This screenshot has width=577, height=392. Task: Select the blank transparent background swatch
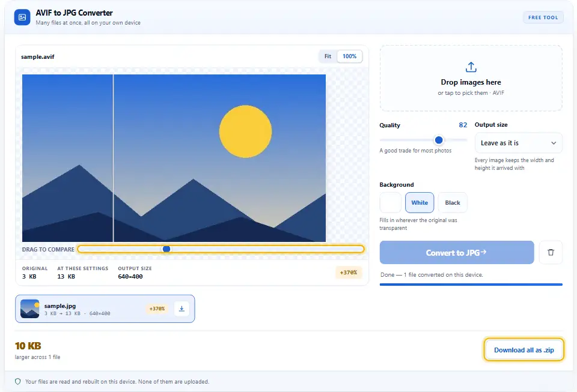tap(390, 202)
